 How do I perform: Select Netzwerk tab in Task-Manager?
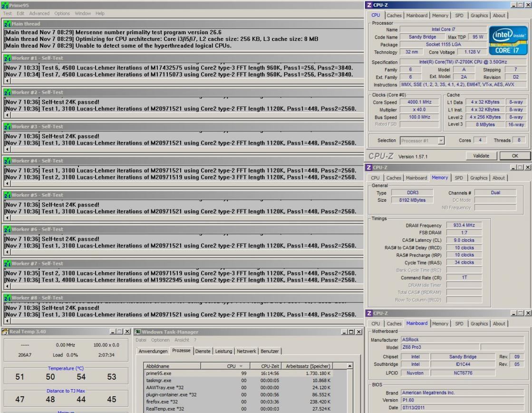(x=246, y=351)
